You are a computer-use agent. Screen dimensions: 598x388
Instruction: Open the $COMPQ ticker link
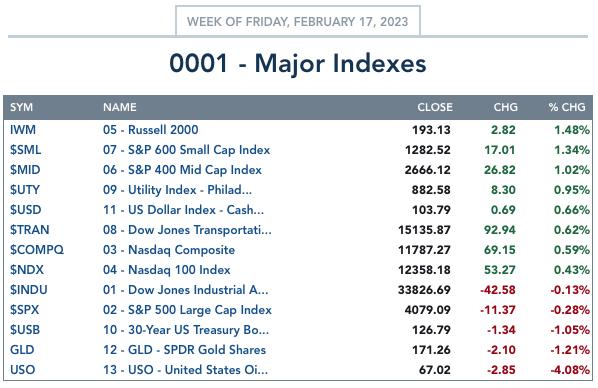[37, 250]
